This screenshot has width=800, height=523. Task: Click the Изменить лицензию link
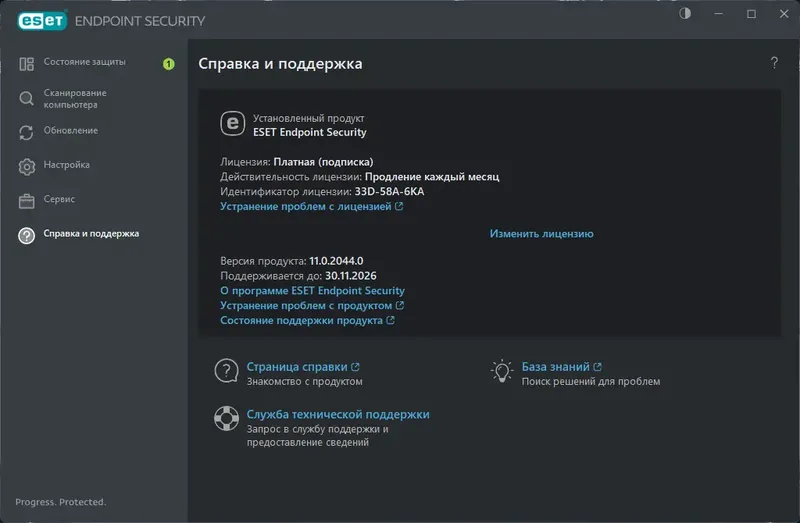click(541, 234)
